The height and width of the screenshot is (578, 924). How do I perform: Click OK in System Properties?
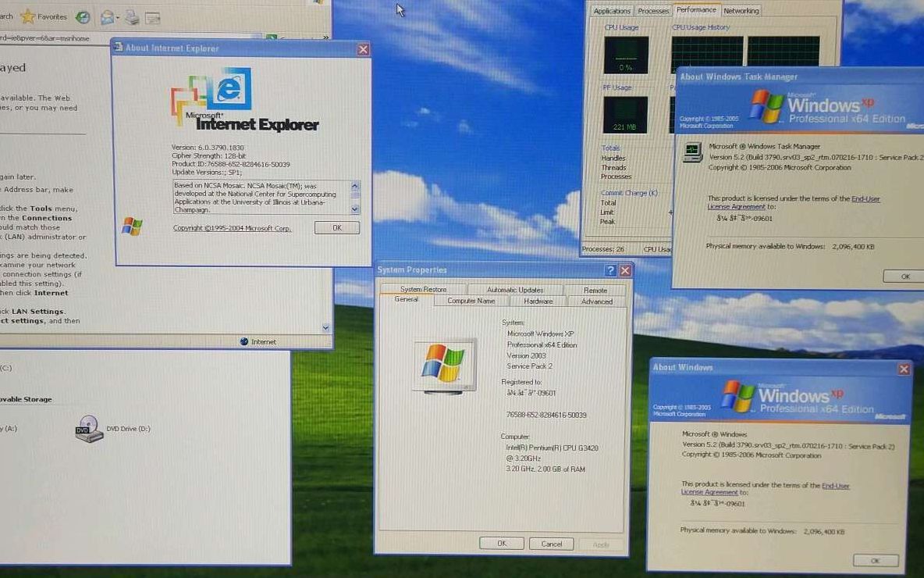tap(502, 543)
